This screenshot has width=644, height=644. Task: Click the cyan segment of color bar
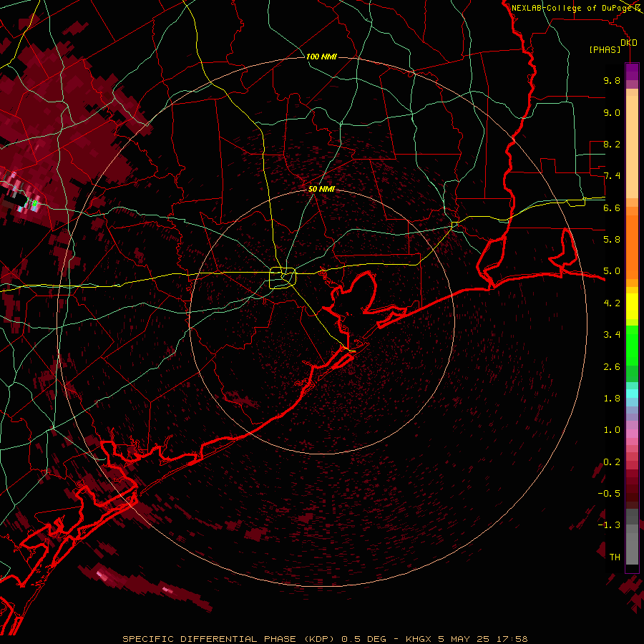pyautogui.click(x=632, y=394)
